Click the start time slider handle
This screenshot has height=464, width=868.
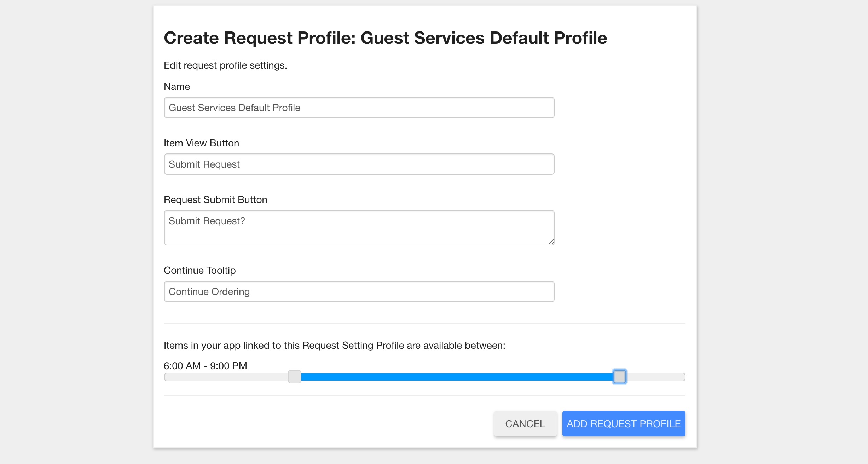(294, 377)
